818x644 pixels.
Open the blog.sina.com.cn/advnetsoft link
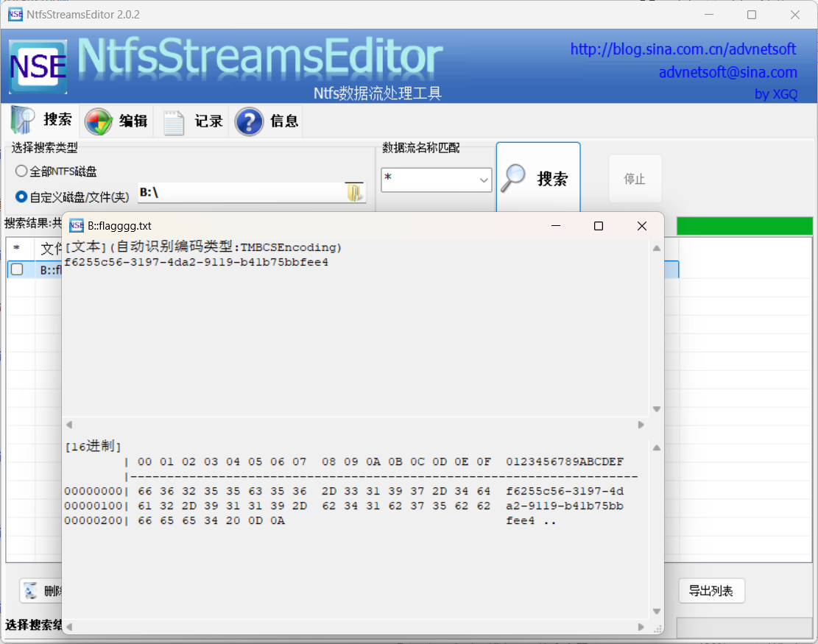683,49
